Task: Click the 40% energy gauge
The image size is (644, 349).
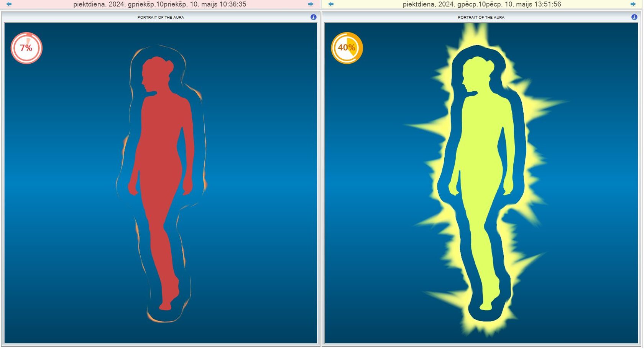Action: point(347,48)
